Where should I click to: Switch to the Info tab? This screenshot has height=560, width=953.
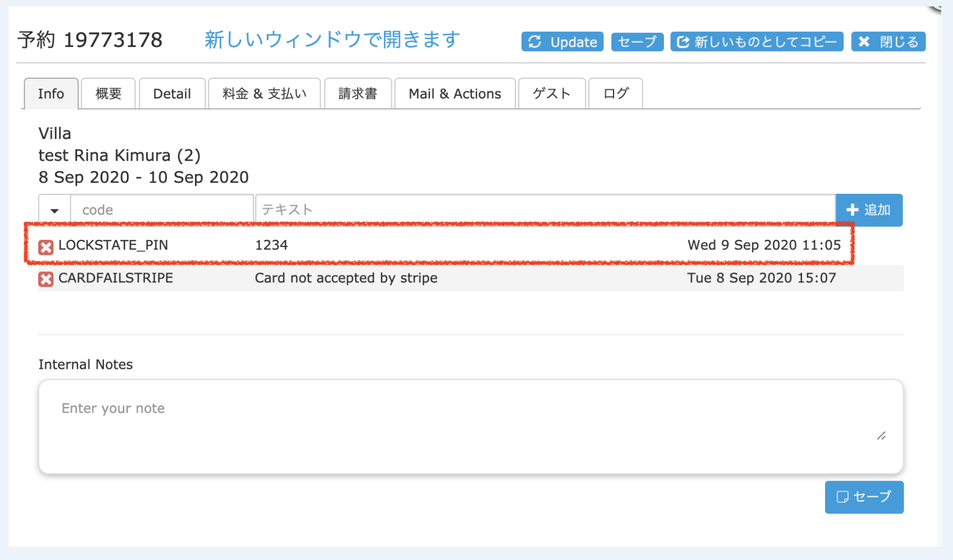click(51, 94)
